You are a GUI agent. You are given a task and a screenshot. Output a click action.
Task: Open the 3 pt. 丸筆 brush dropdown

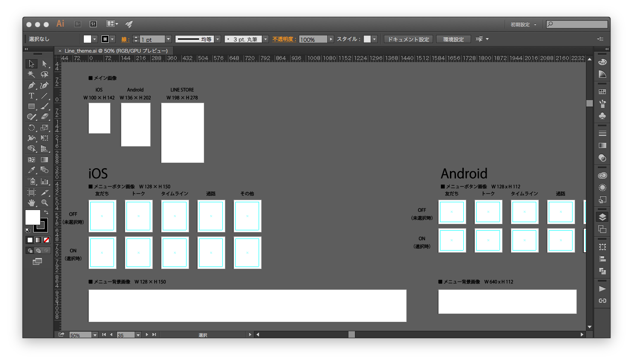tap(266, 39)
